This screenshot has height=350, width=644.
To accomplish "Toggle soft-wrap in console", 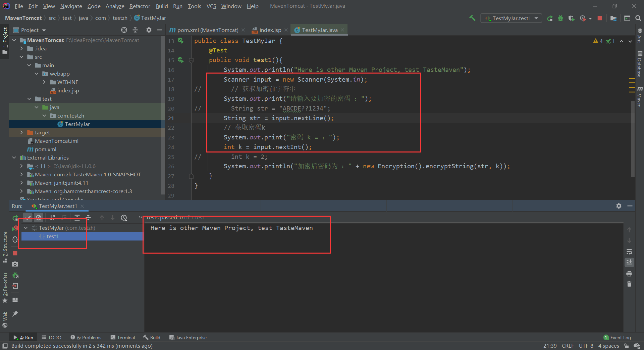I will (629, 252).
